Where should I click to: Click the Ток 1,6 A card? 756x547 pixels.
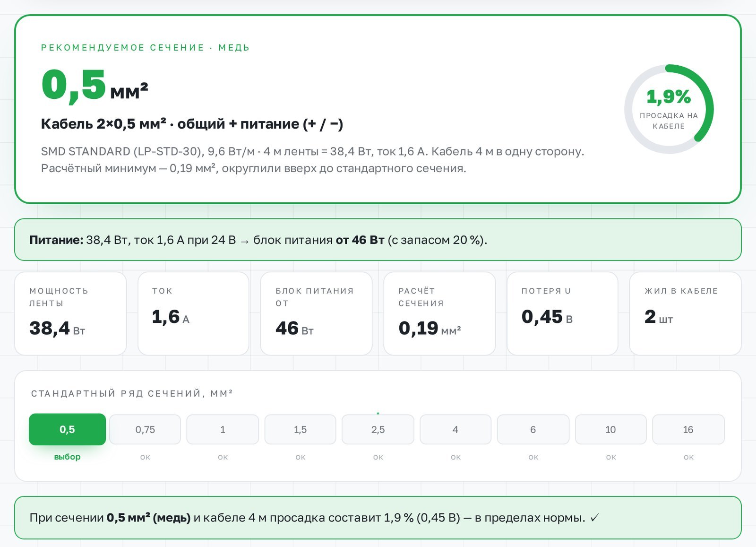[x=193, y=313]
